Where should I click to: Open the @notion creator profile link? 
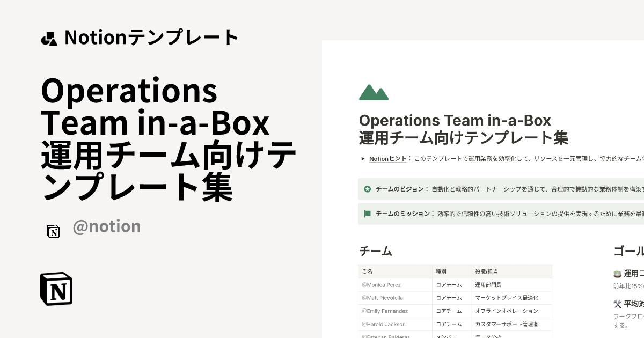(106, 226)
